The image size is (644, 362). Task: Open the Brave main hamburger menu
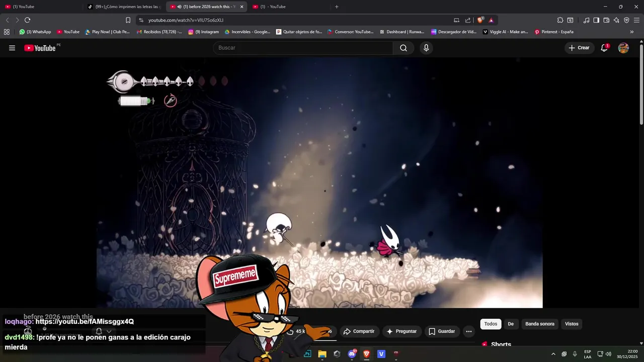(636, 20)
